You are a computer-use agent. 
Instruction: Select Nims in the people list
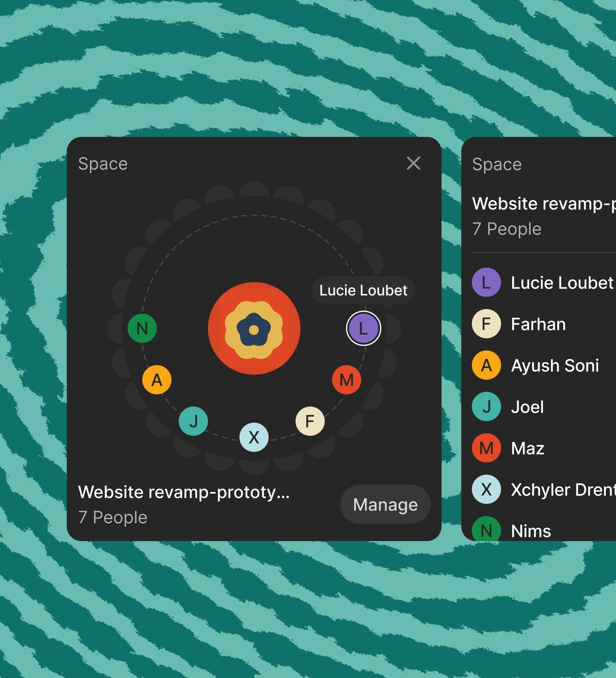[544, 529]
